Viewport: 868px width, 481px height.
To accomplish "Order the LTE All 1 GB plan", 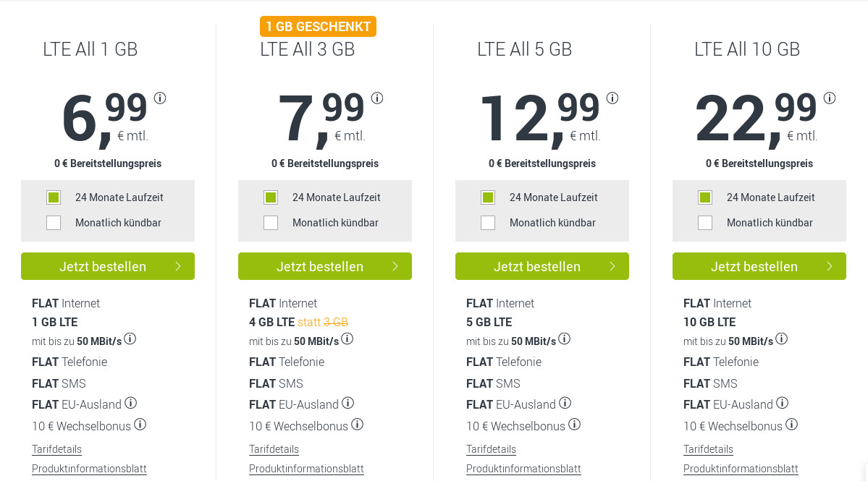I will coord(108,266).
